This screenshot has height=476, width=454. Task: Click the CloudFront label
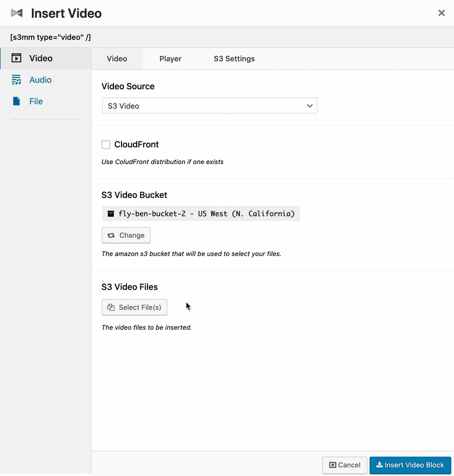pyautogui.click(x=136, y=145)
